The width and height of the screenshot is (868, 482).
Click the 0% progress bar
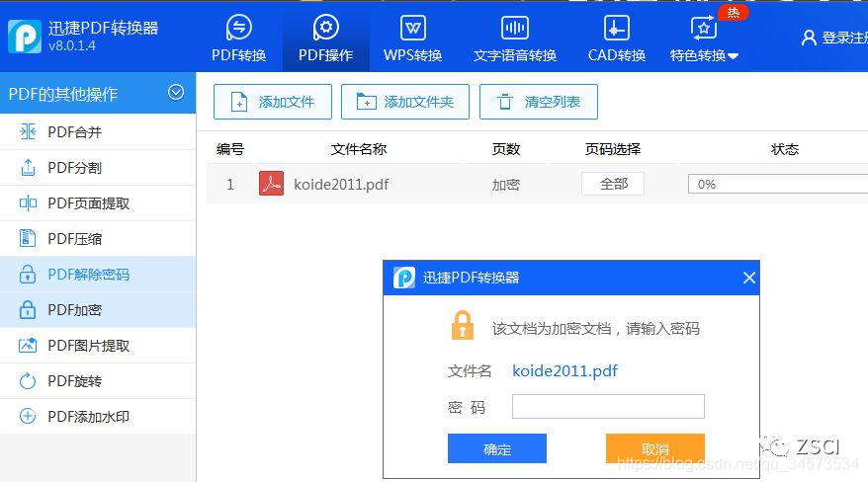click(778, 184)
